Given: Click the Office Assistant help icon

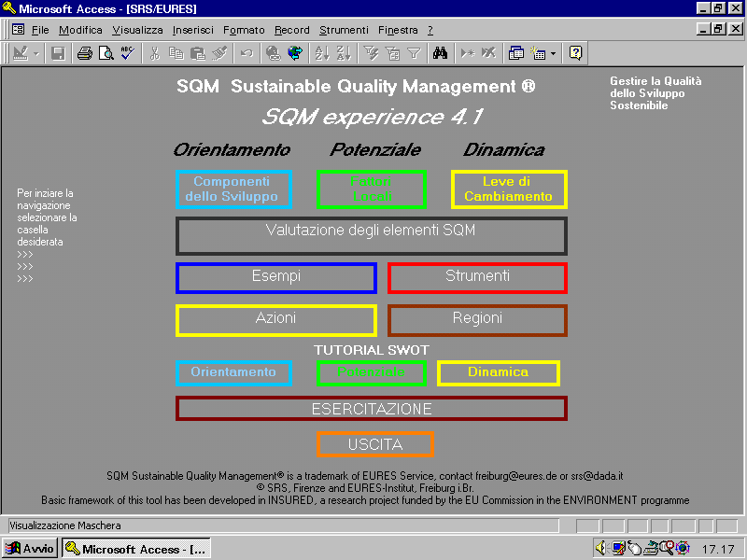Looking at the screenshot, I should click(575, 53).
